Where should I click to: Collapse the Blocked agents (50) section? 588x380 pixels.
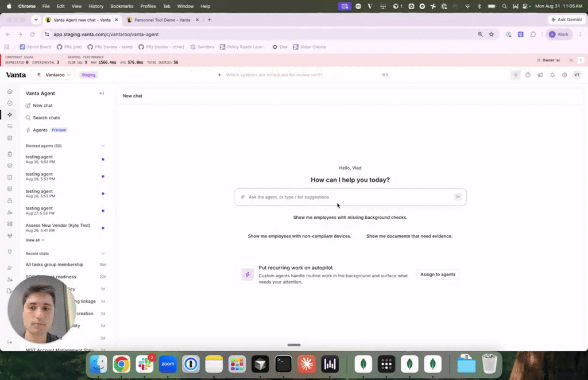click(x=103, y=146)
